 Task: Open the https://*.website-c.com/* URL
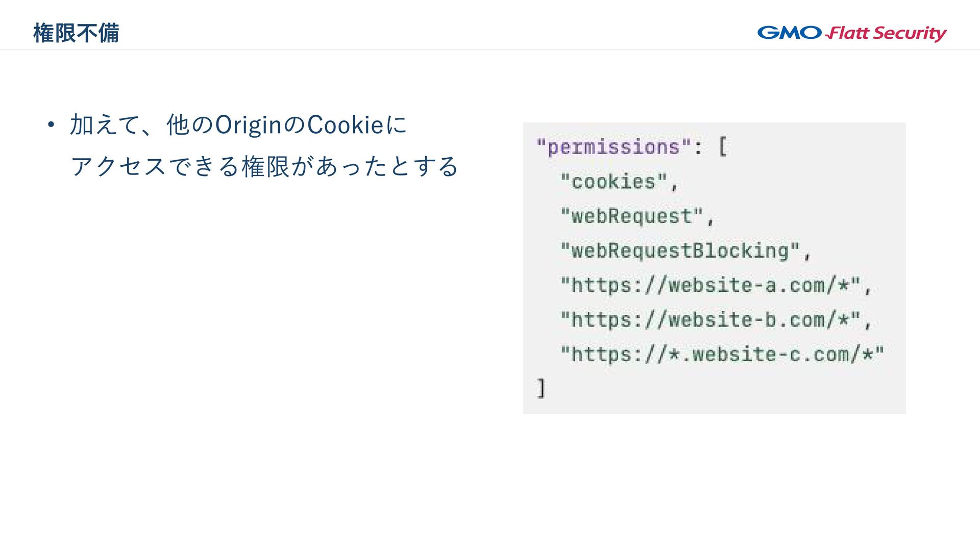pyautogui.click(x=722, y=354)
